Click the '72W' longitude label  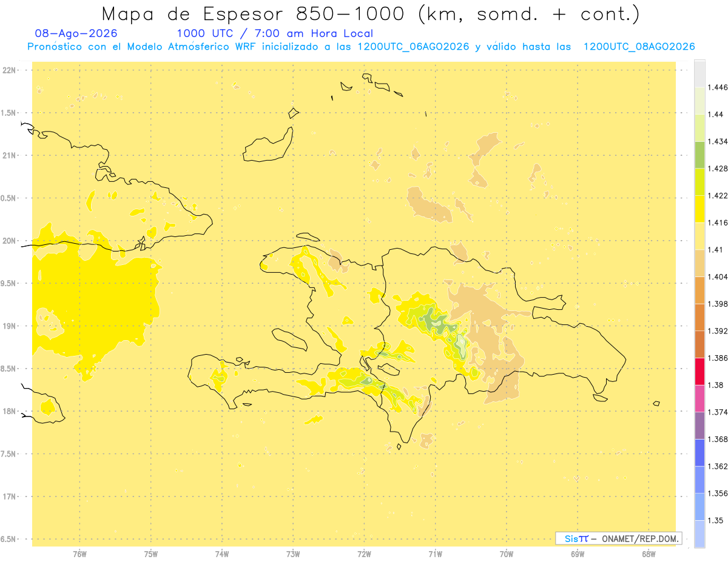coord(365,554)
